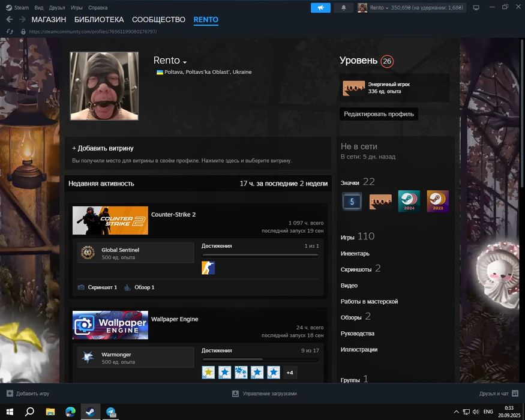Open notifications bell

[344, 7]
